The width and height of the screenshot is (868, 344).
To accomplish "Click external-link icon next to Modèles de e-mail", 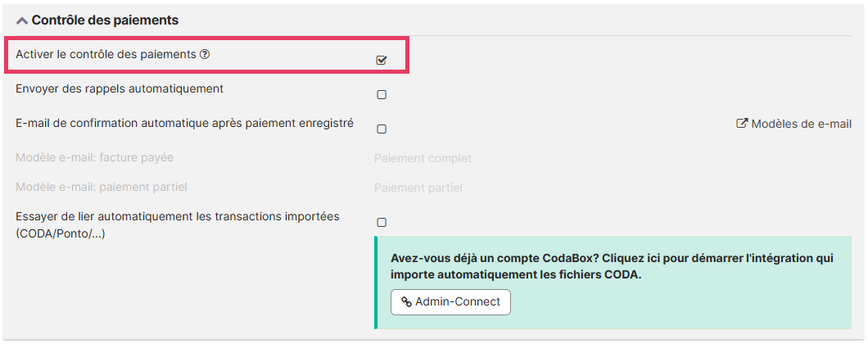I will point(743,124).
